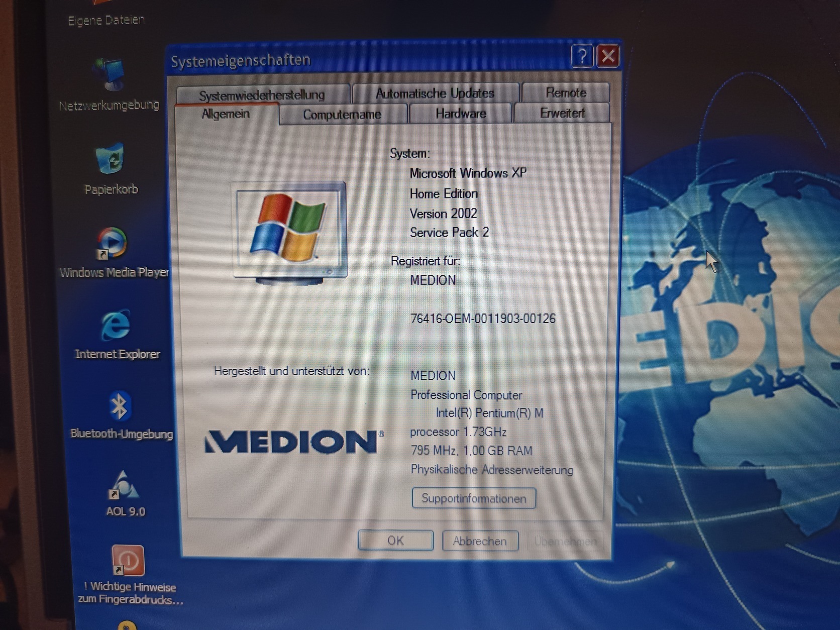
Task: Click the '795 MHz, 1,00 GB RAM' text
Action: [471, 451]
